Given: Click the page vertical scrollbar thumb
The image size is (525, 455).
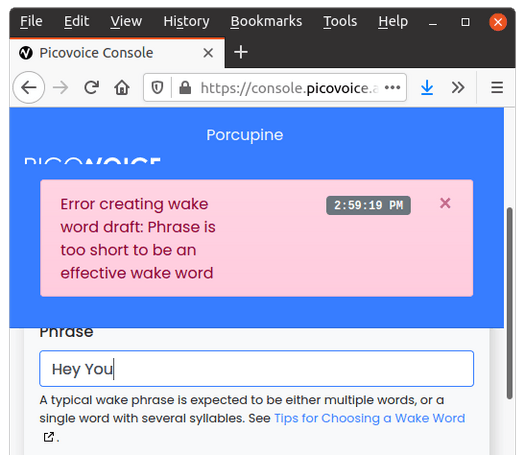Looking at the screenshot, I should click(510, 303).
